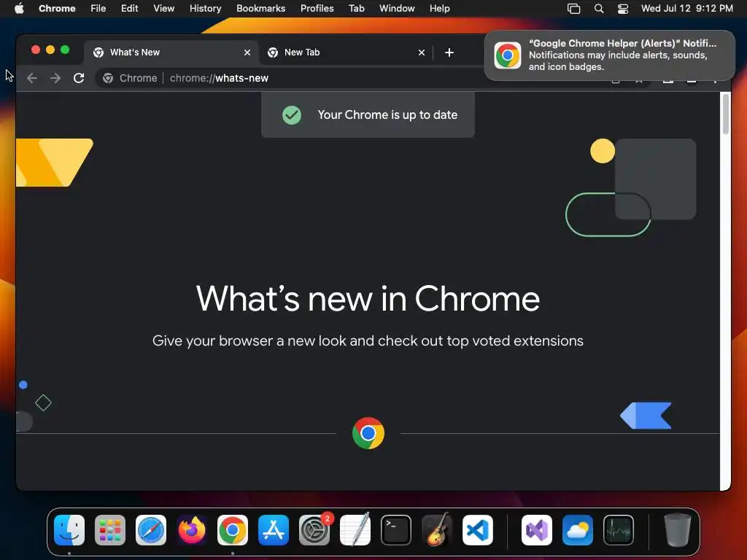The width and height of the screenshot is (747, 560).
Task: Open Safari from the dock
Action: pos(151,530)
